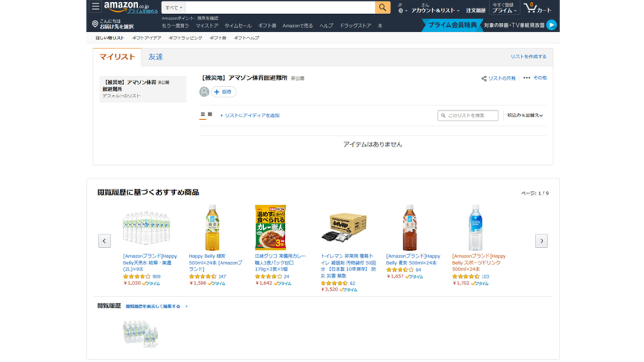Open the 絞込み&並替え dropdown
644x362 pixels.
[x=525, y=115]
